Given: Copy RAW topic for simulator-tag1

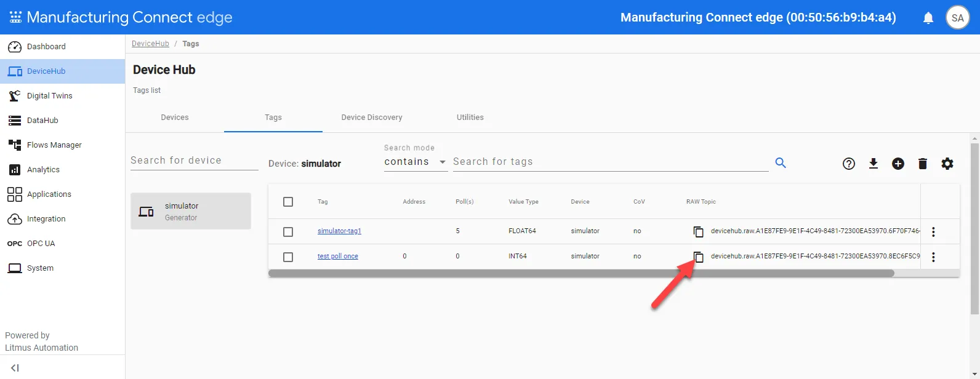Looking at the screenshot, I should 698,231.
